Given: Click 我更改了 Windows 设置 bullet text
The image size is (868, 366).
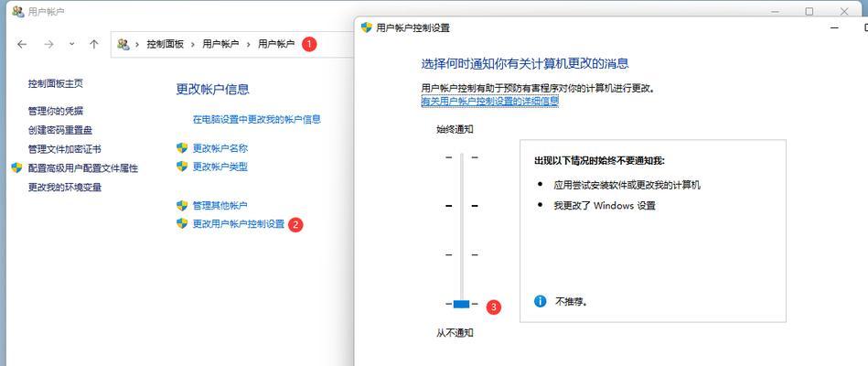Looking at the screenshot, I should point(605,206).
